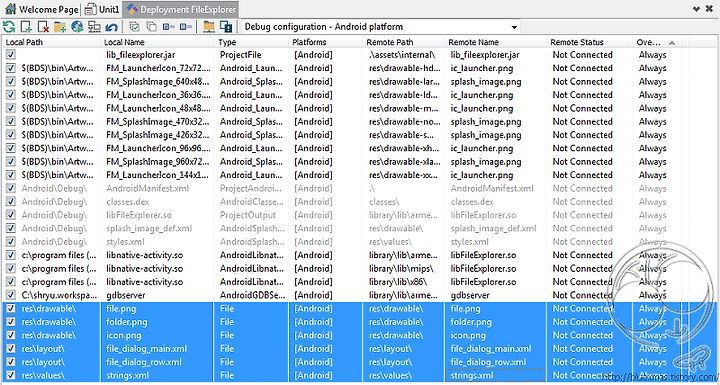Screen dimensions: 720x385
Task: Sort by the Remote Name column header
Action: (496, 42)
